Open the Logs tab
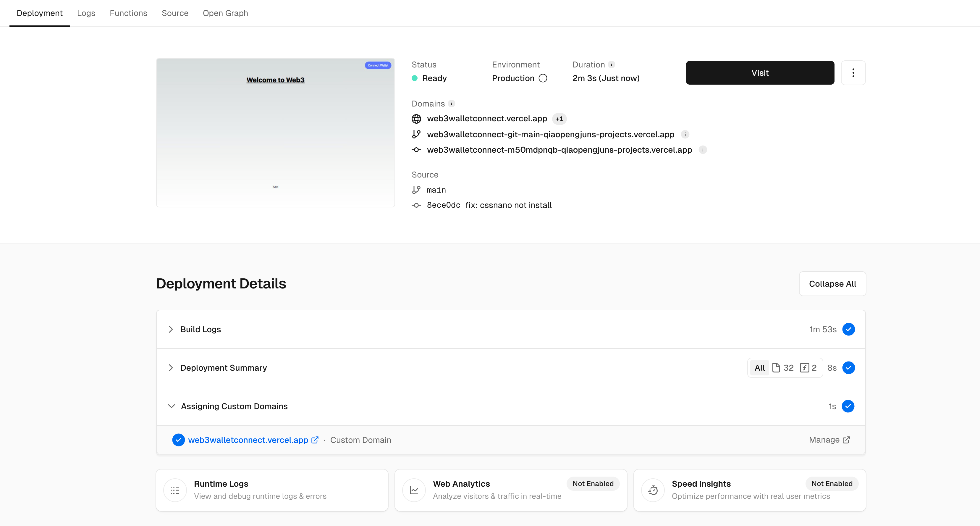980x526 pixels. pyautogui.click(x=86, y=13)
